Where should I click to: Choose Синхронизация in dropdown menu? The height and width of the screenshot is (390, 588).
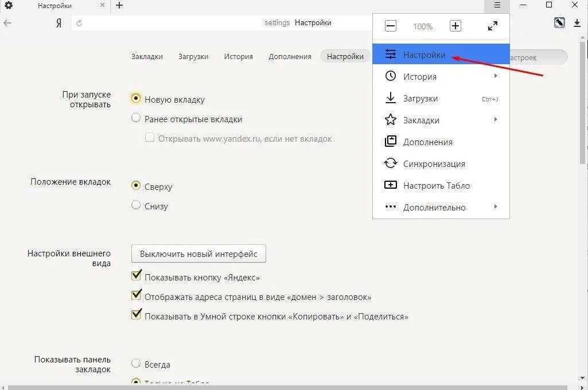(x=441, y=164)
